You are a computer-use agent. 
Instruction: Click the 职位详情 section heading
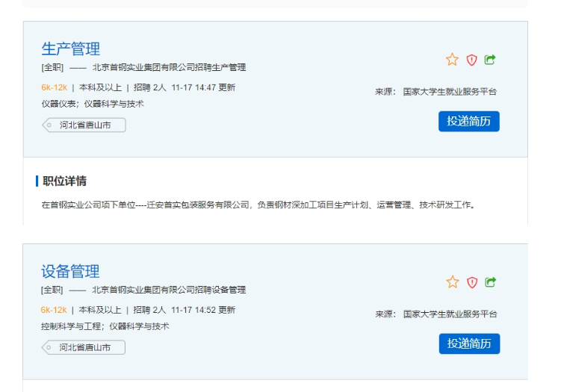pos(64,181)
